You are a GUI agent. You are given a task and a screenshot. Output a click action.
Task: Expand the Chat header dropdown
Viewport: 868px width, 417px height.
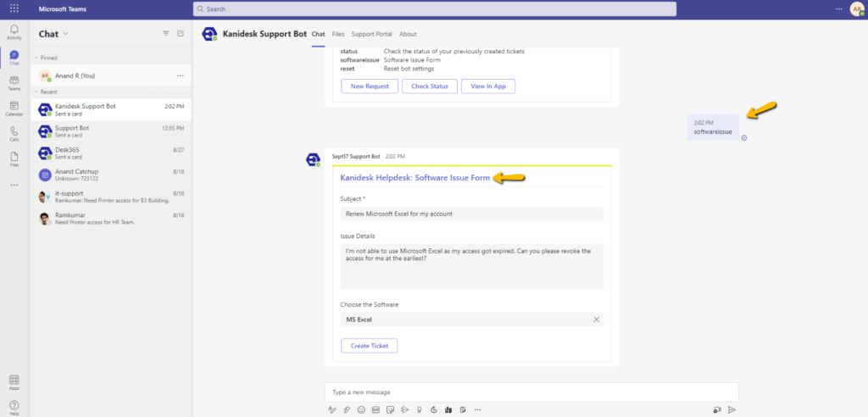pyautogui.click(x=66, y=34)
